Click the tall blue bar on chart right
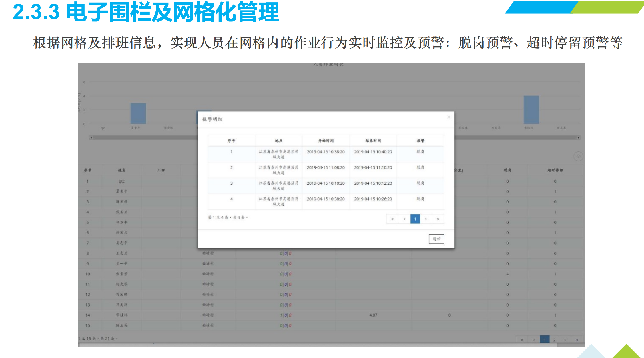Image resolution: width=644 pixels, height=358 pixels. pos(531,110)
